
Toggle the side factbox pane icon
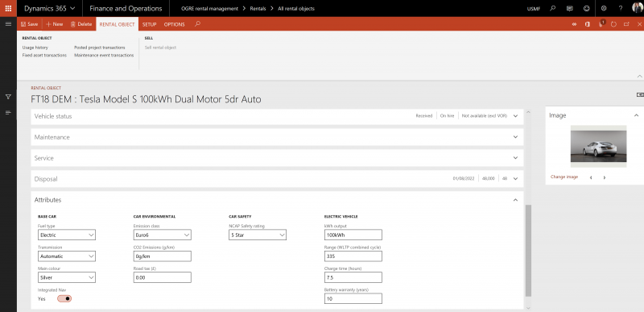click(640, 95)
